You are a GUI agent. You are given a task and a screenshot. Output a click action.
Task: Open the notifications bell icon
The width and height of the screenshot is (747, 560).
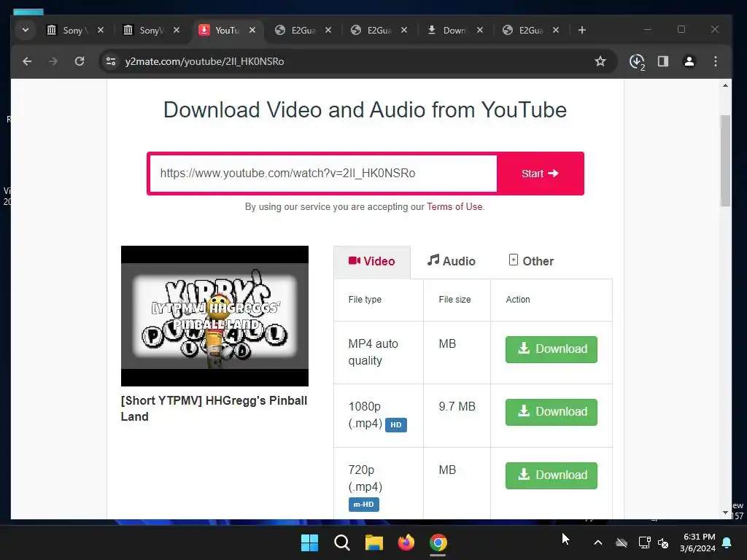pyautogui.click(x=727, y=542)
